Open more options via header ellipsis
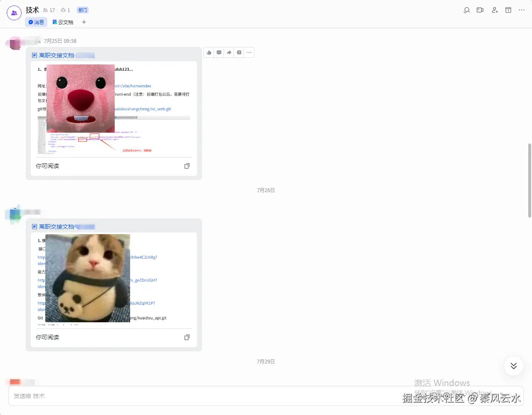Viewport: 532px width, 415px height. pos(521,10)
